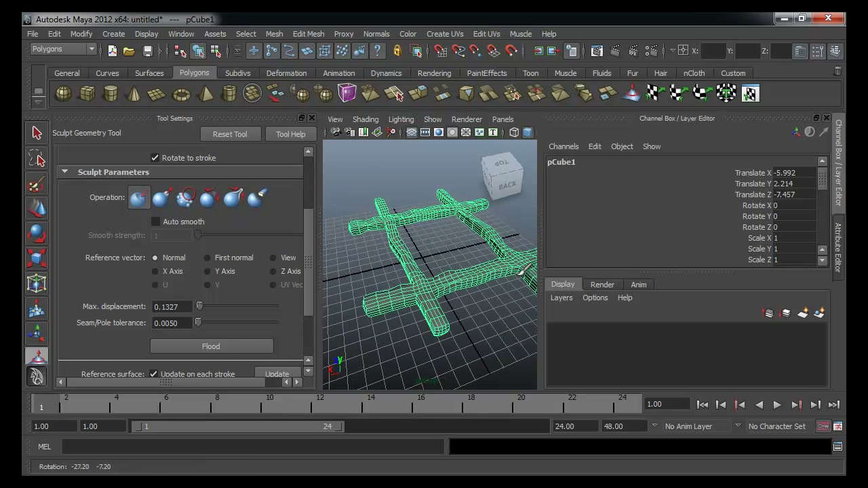The height and width of the screenshot is (488, 868).
Task: Click the Translate X value field
Action: tap(794, 173)
